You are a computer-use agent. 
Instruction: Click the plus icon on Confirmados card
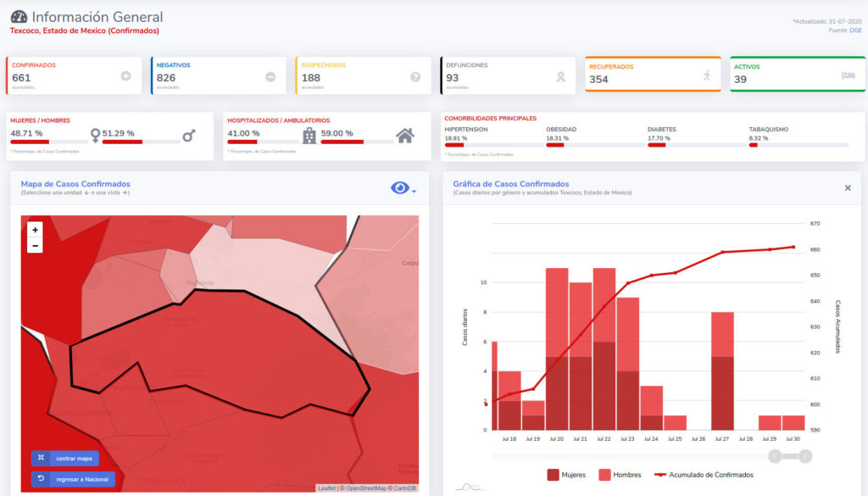click(x=125, y=76)
